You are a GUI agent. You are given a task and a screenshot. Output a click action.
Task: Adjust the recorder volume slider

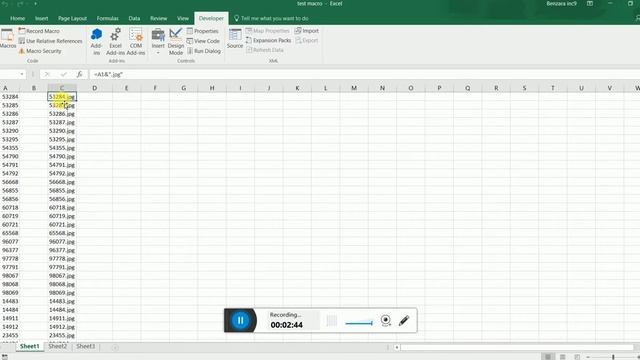click(x=359, y=323)
